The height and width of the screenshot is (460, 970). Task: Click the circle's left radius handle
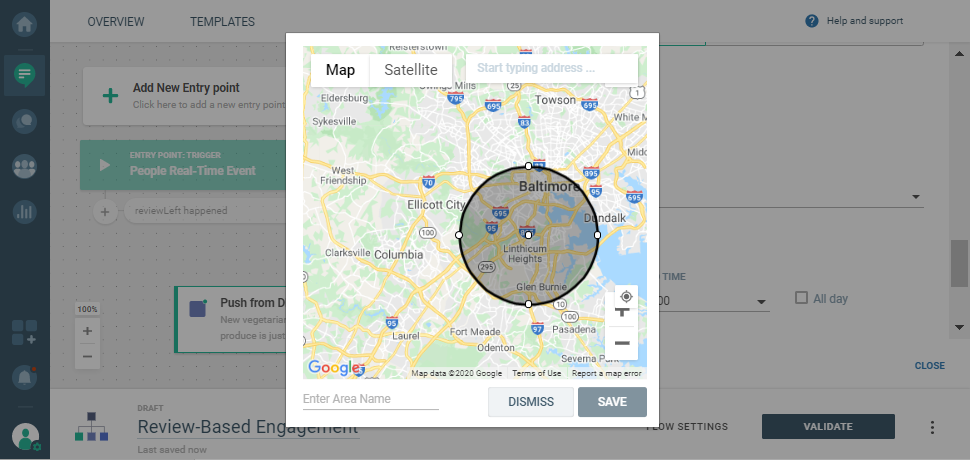[x=459, y=235]
